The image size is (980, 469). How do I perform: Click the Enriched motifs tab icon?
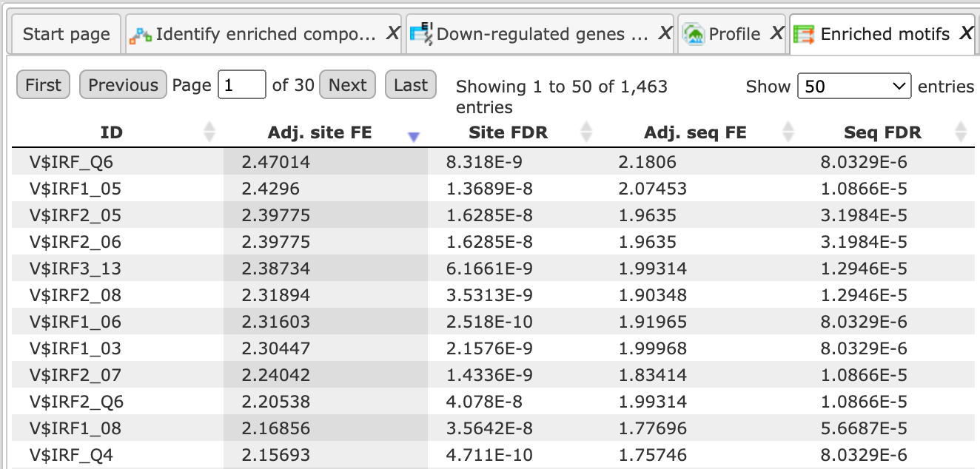(804, 34)
